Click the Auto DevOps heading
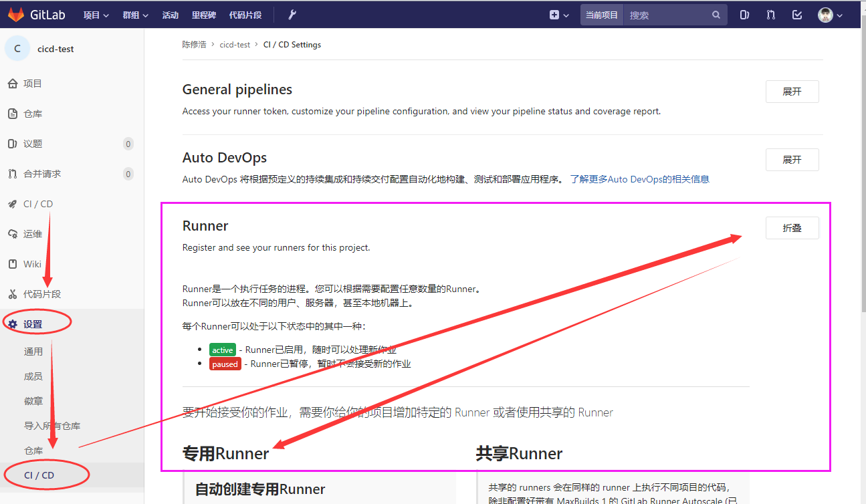Screen dimensions: 866x504 [x=225, y=158]
